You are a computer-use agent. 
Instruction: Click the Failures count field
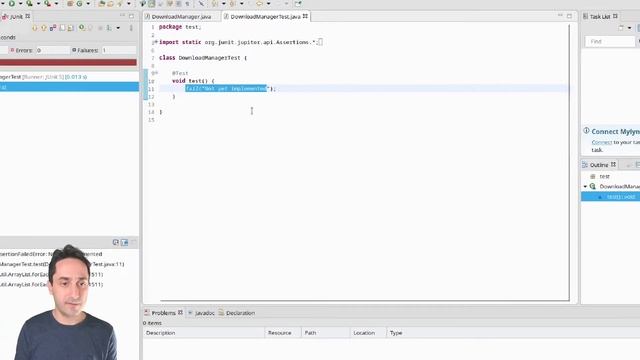click(x=118, y=50)
